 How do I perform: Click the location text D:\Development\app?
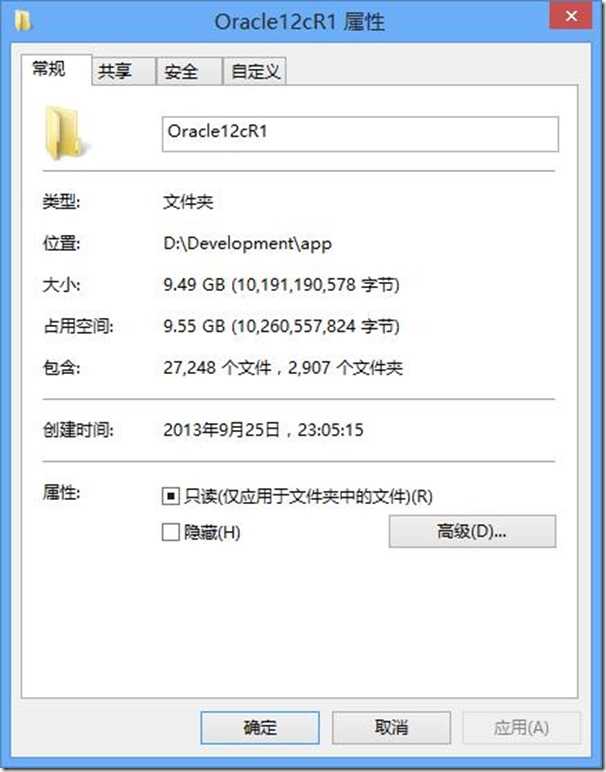[x=248, y=244]
